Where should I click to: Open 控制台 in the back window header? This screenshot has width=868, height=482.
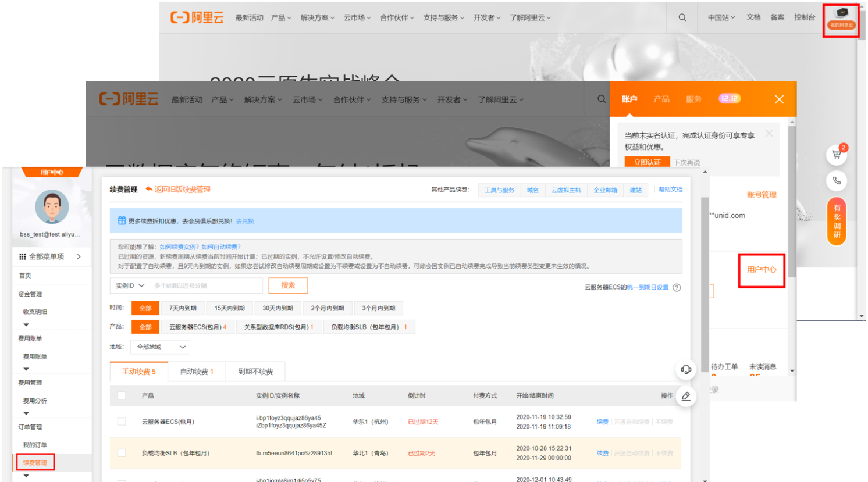[x=805, y=17]
